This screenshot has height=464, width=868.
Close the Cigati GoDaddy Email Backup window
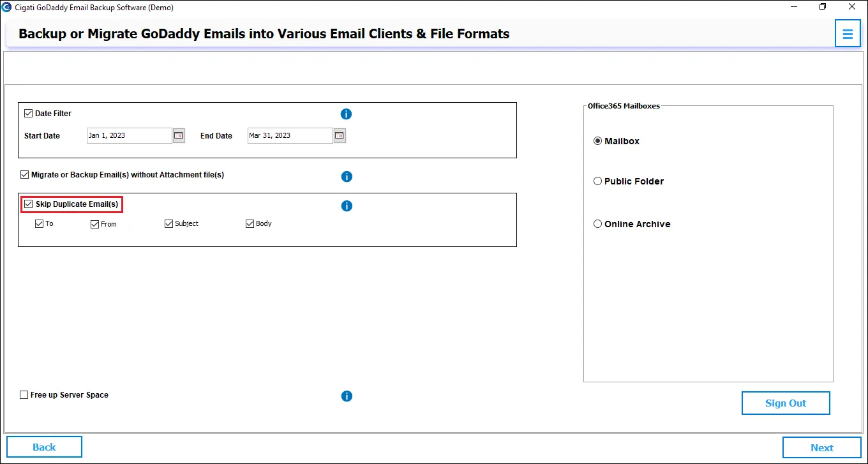[x=852, y=7]
